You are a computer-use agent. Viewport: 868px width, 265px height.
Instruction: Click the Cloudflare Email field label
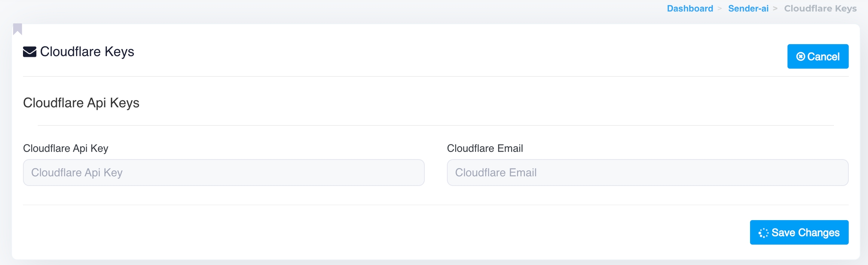[x=485, y=149]
